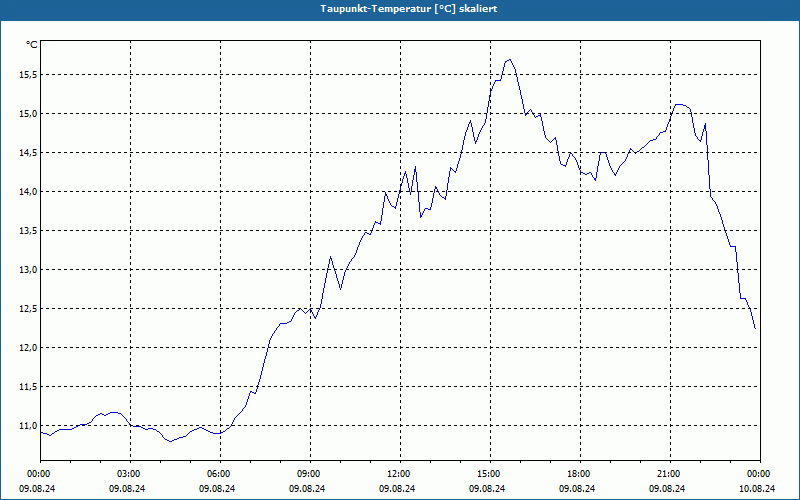Click the 06:00 time label
Viewport: 800px width, 500px height.
click(x=220, y=474)
